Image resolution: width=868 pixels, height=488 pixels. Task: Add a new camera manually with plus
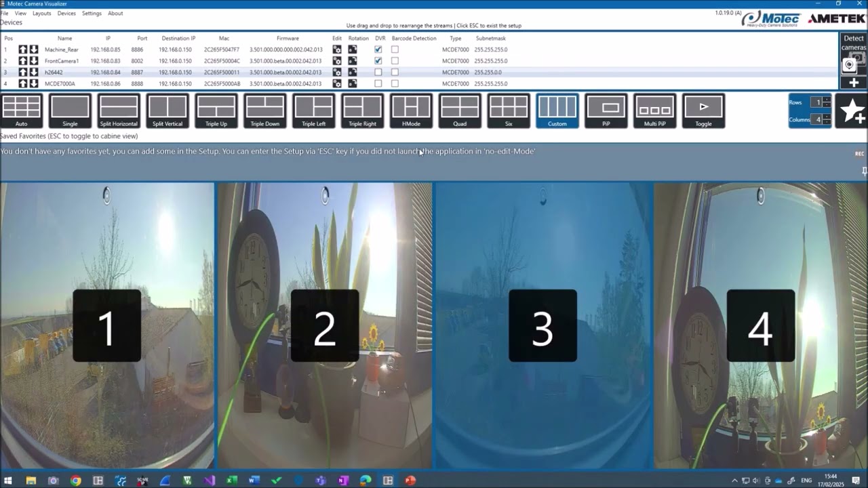click(x=853, y=83)
